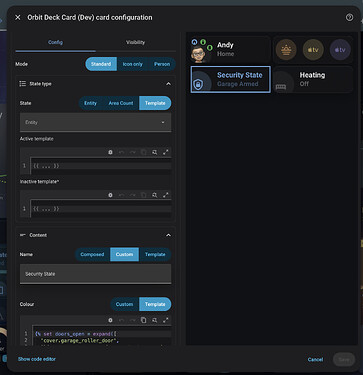The height and width of the screenshot is (375, 363).
Task: Close the card configuration dialog
Action: coord(18,17)
